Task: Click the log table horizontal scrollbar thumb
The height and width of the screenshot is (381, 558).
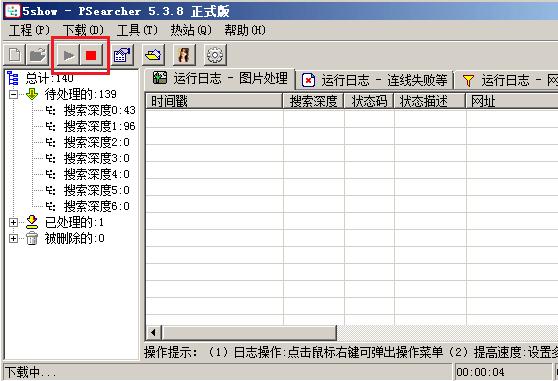Action: [249, 333]
